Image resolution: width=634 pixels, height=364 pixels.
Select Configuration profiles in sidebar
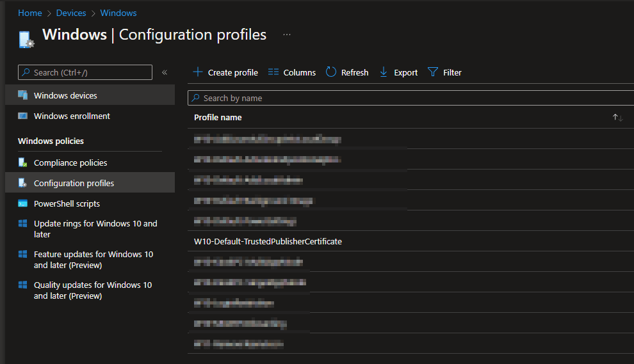74,183
